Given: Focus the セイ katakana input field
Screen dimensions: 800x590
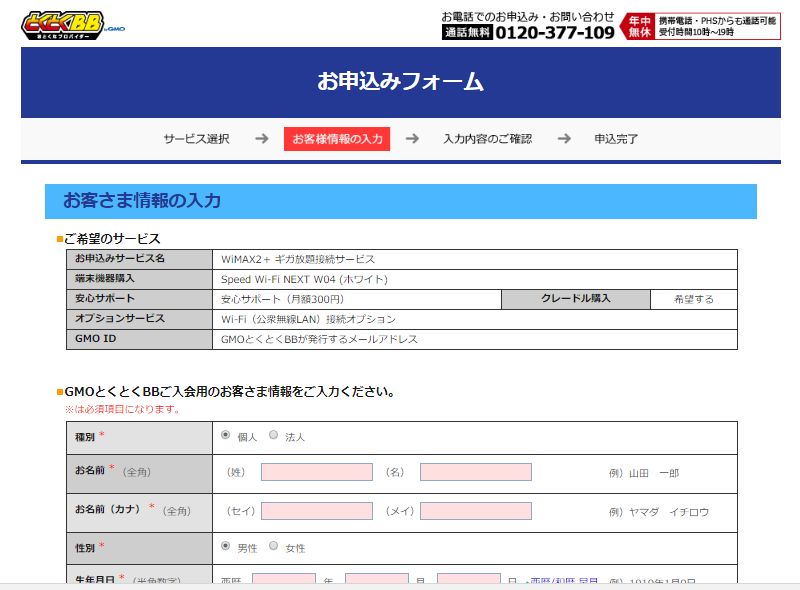Looking at the screenshot, I should point(317,511).
